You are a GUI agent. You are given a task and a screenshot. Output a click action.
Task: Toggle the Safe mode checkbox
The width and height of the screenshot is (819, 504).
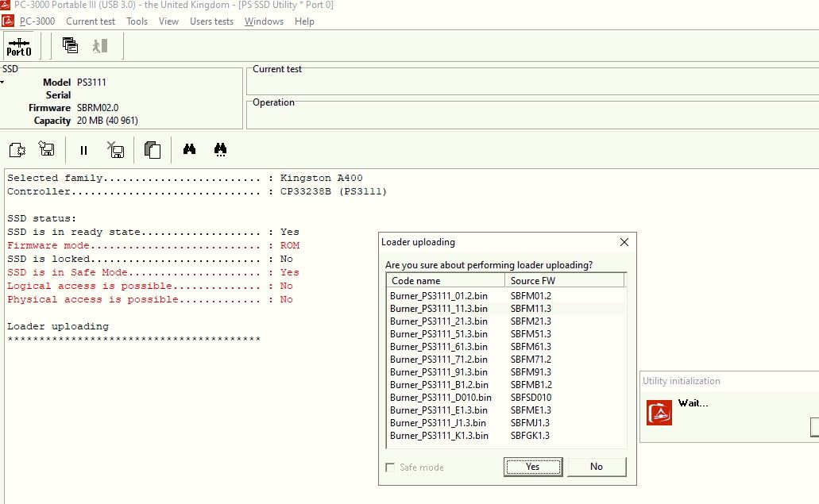tap(390, 467)
